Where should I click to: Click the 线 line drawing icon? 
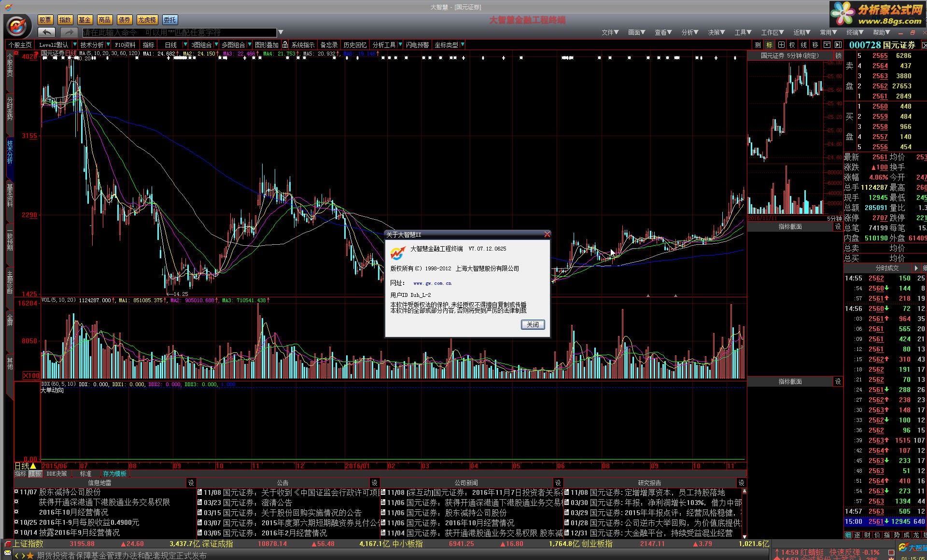click(x=804, y=45)
